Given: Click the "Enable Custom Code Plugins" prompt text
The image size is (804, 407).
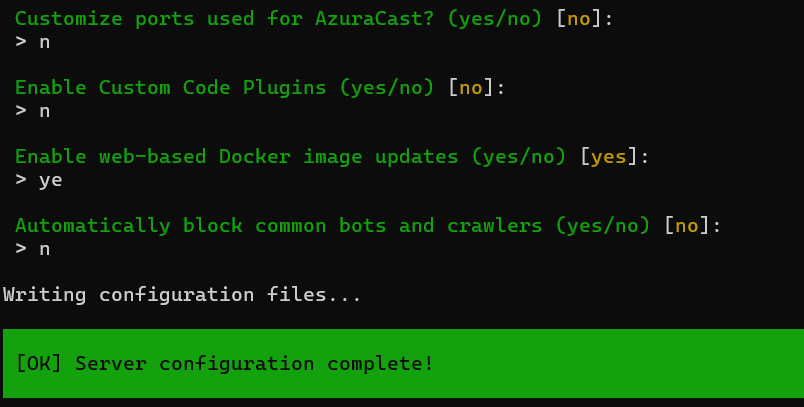Looking at the screenshot, I should (x=170, y=88).
